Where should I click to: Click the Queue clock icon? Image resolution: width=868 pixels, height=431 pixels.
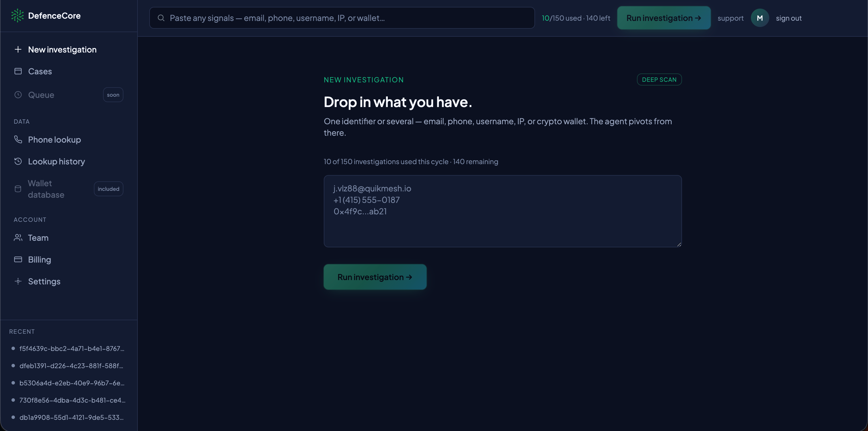point(18,95)
